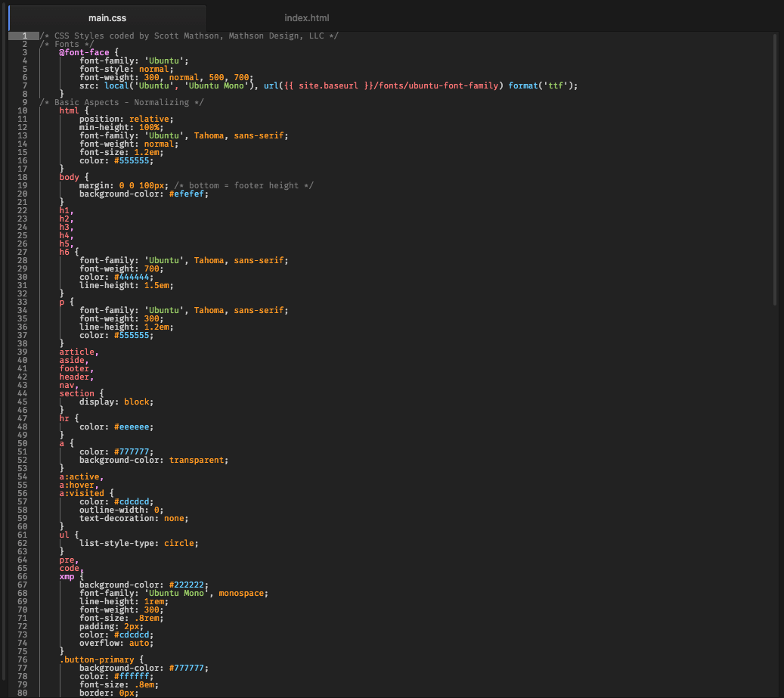Click the 'article,' selector
The height and width of the screenshot is (698, 784).
click(79, 352)
